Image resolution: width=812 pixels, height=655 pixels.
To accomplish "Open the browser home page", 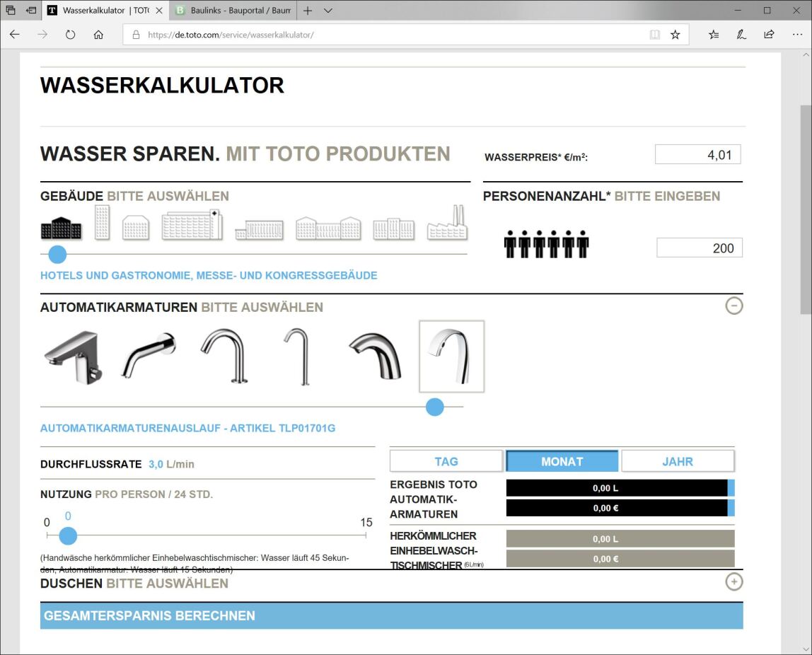I will 98,35.
